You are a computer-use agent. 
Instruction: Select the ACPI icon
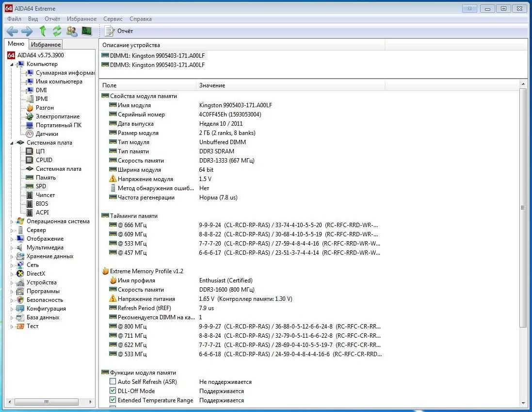tap(30, 213)
